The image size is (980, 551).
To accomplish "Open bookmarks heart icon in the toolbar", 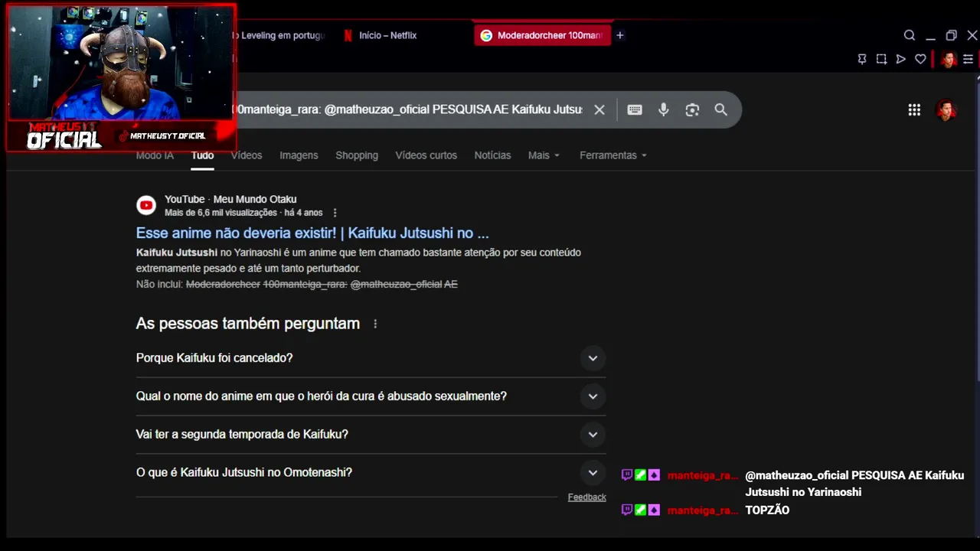I will click(x=921, y=59).
